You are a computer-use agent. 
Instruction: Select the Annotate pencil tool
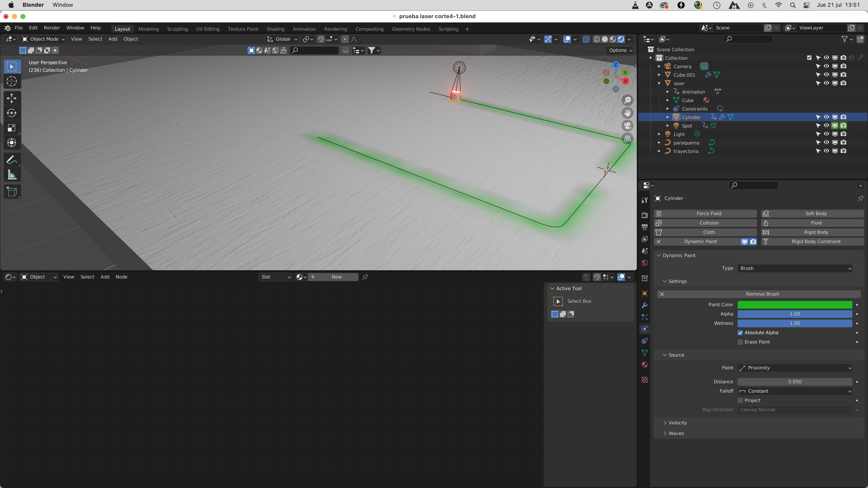(x=12, y=160)
